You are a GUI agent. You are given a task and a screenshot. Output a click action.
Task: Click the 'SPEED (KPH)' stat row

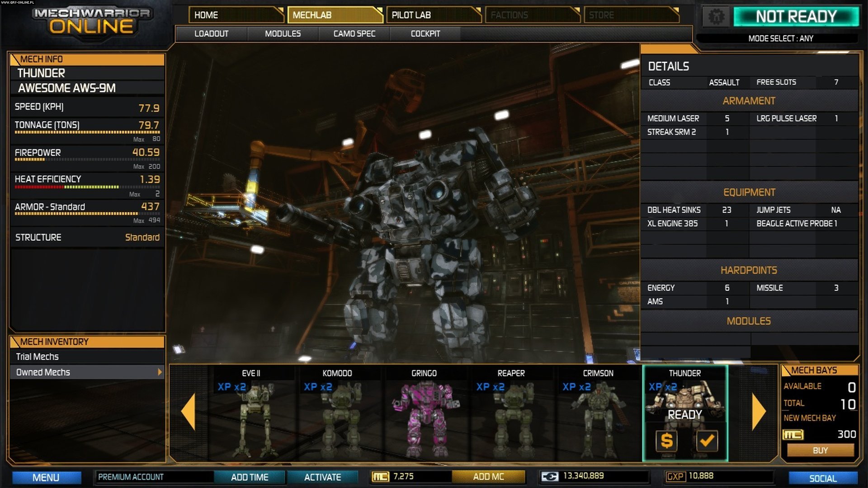tap(87, 107)
